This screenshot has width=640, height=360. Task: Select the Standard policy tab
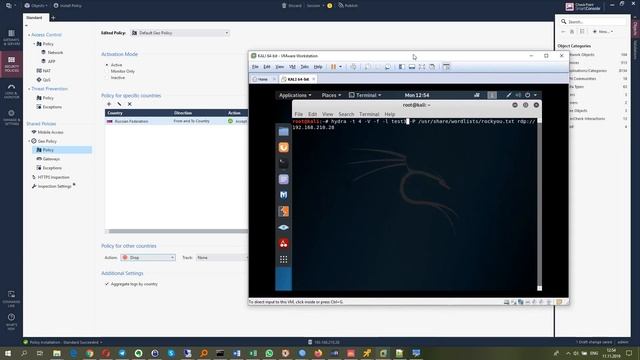34,18
